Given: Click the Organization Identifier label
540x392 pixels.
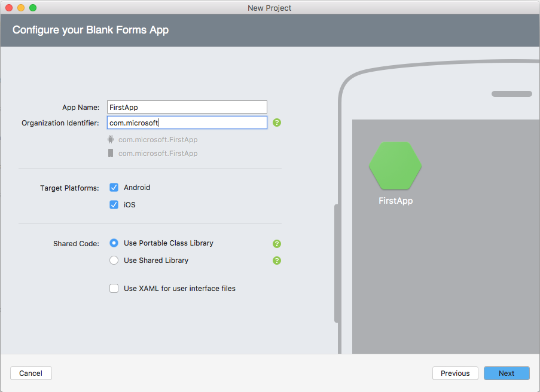Looking at the screenshot, I should [60, 123].
